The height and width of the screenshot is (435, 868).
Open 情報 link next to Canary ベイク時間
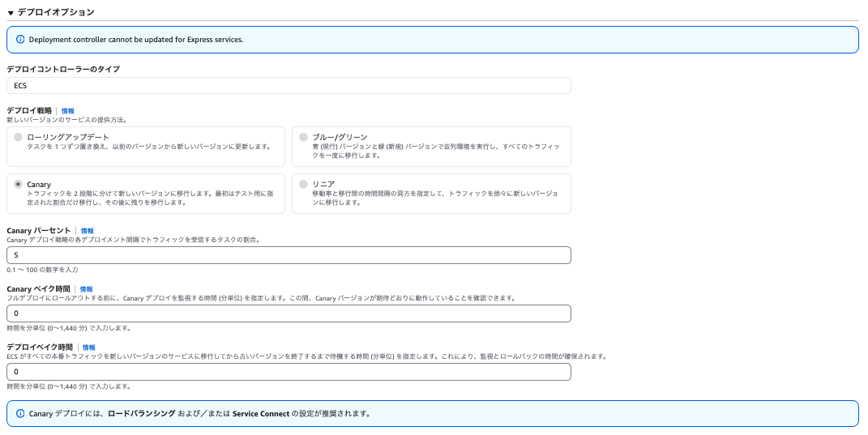click(x=87, y=289)
